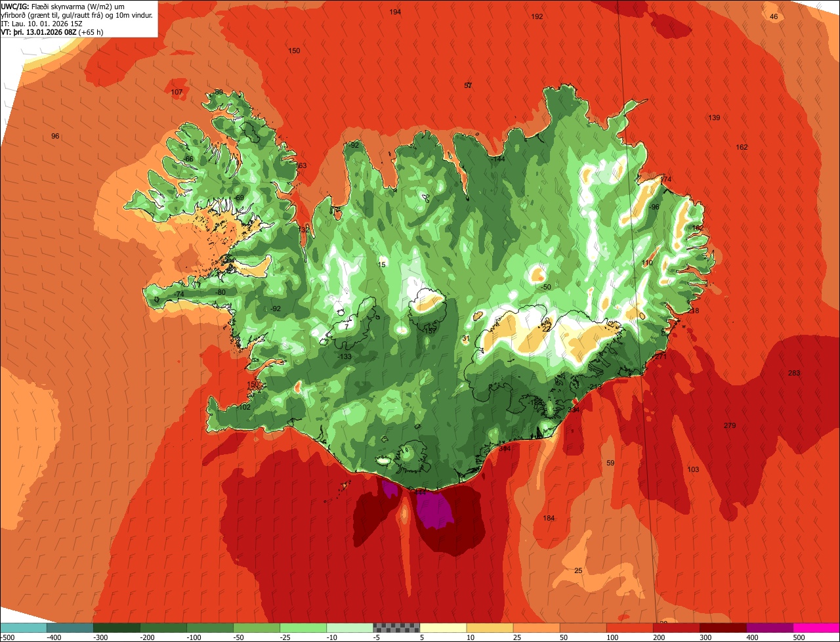Click the '-96' value in eastern Iceland
Image resolution: width=840 pixels, height=642 pixels.
click(x=654, y=207)
